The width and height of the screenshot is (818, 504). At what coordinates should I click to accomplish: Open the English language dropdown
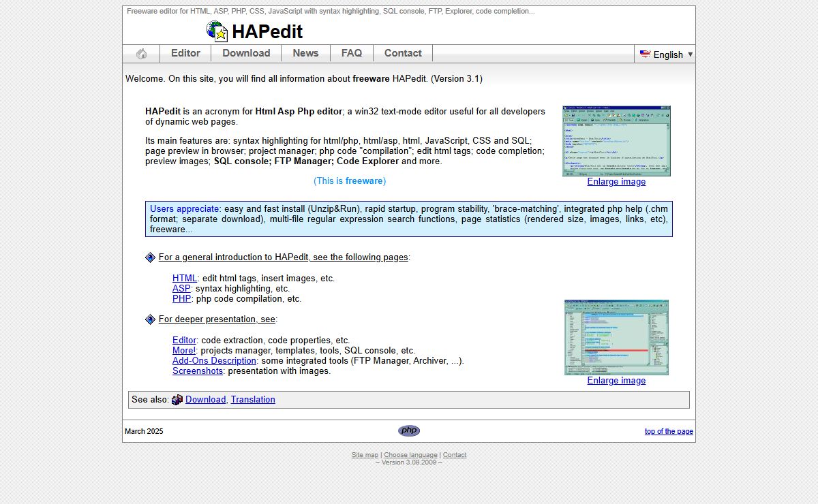[665, 54]
